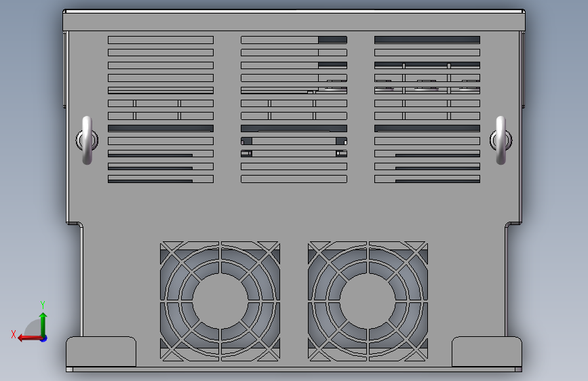Screen dimensions: 588x381
Task: Click the right fan grille's bottom-right corner cross
Action: [x=417, y=350]
